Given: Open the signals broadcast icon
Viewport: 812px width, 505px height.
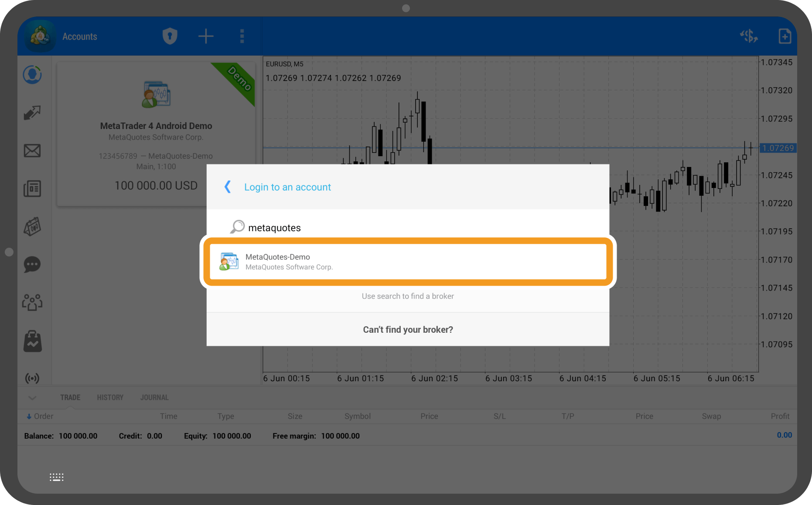Looking at the screenshot, I should pyautogui.click(x=32, y=378).
